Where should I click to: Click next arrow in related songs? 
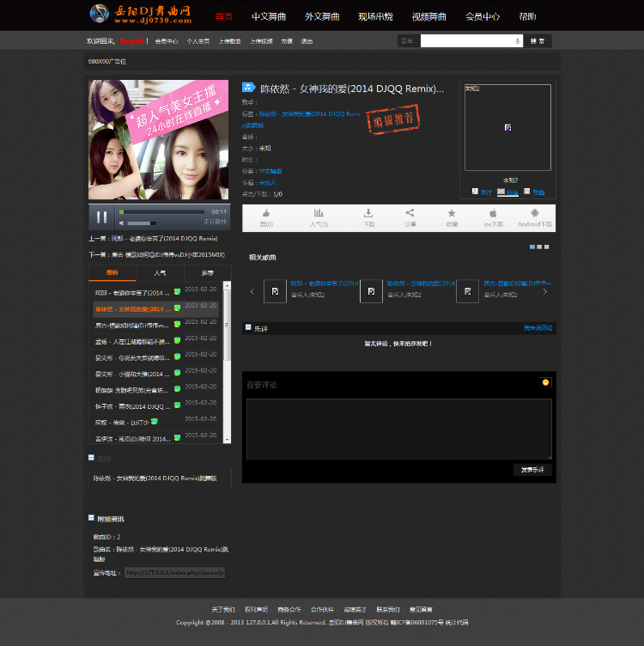(x=545, y=292)
